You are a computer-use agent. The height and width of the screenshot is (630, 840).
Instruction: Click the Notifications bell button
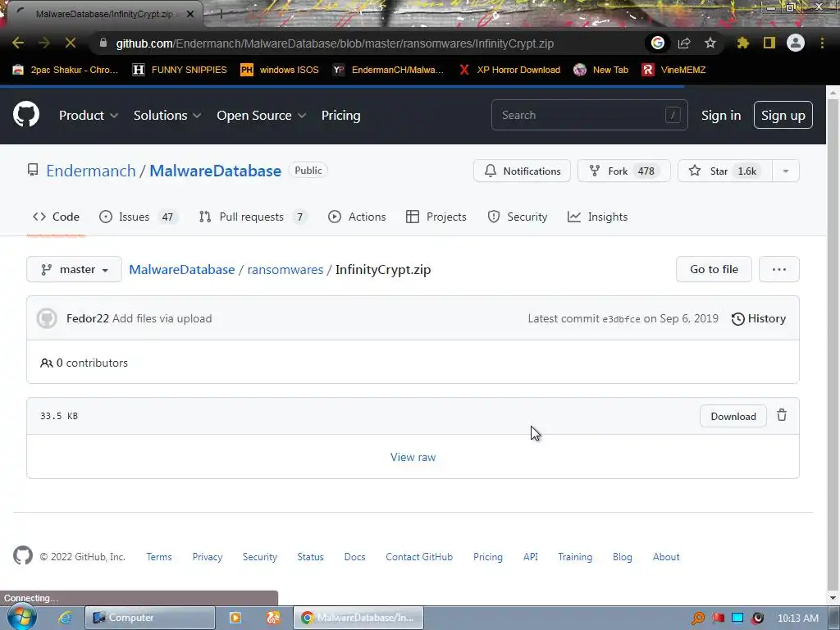click(x=522, y=171)
